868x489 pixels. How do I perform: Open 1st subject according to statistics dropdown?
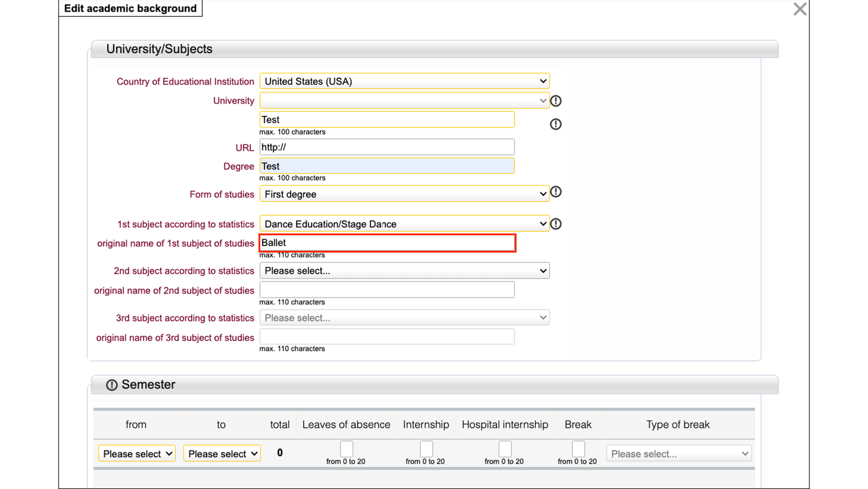404,224
